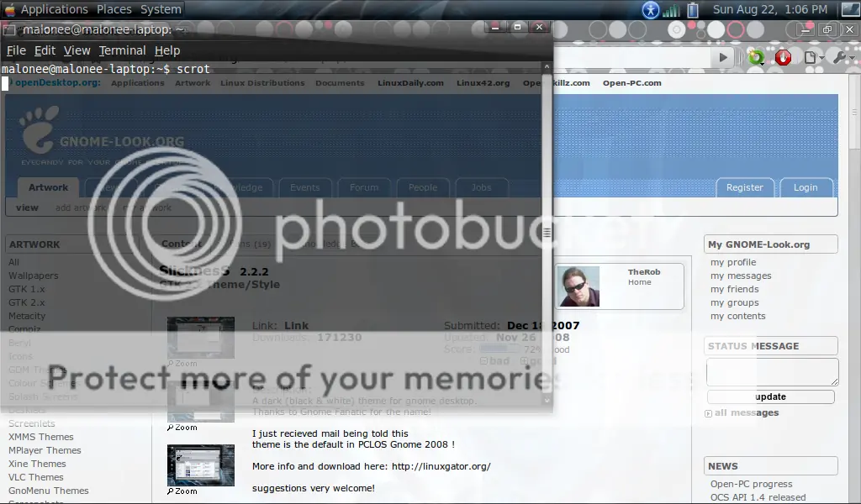Click the battery status icon in the panel
Image resolution: width=861 pixels, height=504 pixels.
693,10
